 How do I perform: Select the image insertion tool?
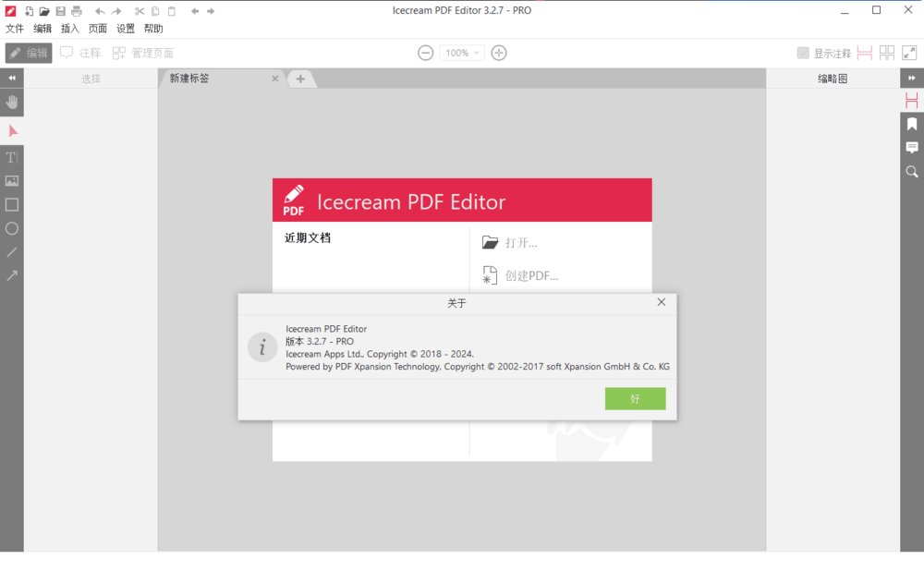(11, 180)
